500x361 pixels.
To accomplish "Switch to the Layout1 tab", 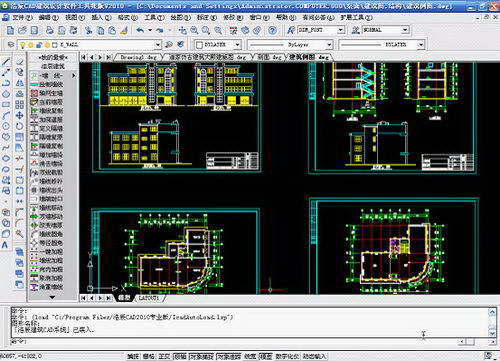I will point(149,298).
